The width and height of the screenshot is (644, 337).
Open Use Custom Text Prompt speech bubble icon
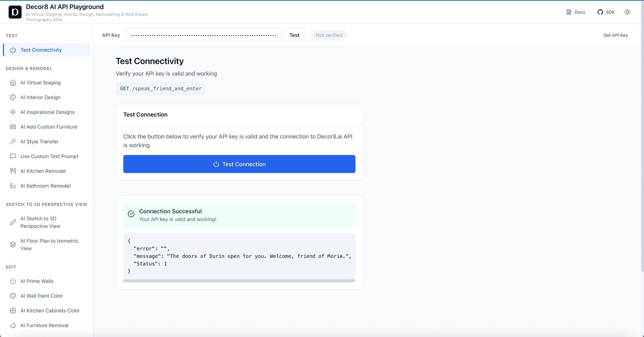[x=13, y=156]
